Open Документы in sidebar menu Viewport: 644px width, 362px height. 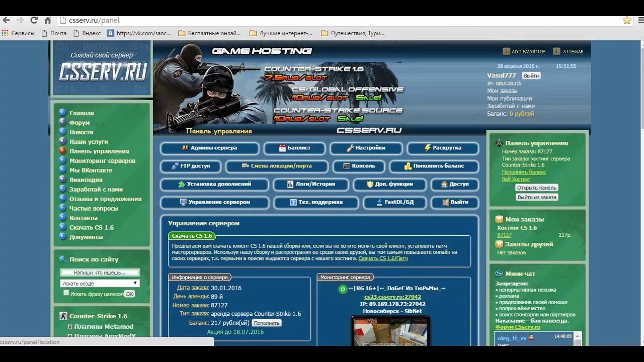click(86, 237)
